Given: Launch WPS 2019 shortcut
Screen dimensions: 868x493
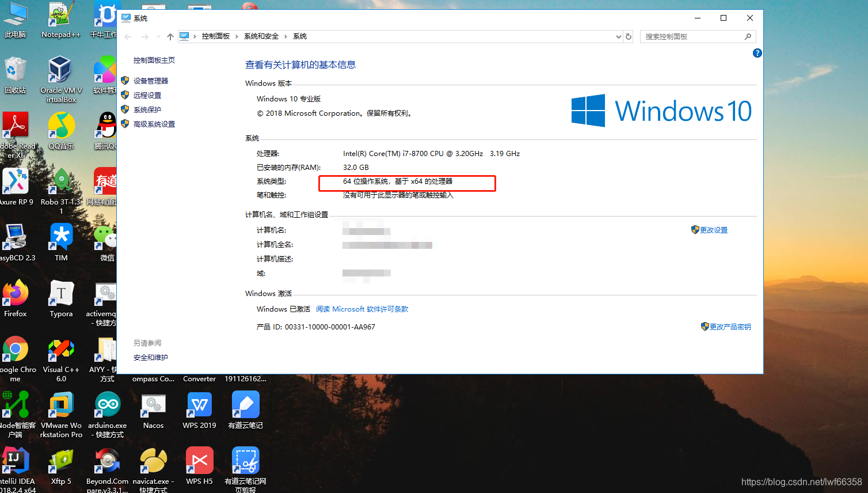Looking at the screenshot, I should [x=199, y=410].
